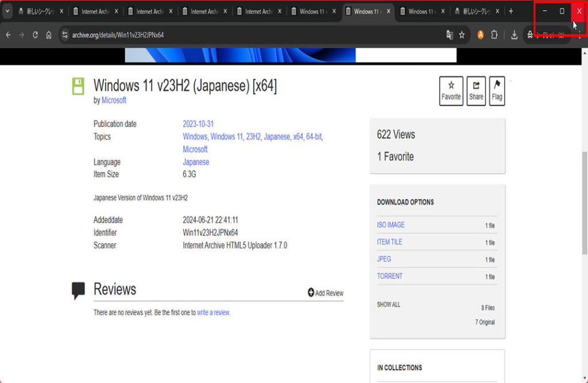The width and height of the screenshot is (588, 383).
Task: Flag this item
Action: tap(497, 91)
